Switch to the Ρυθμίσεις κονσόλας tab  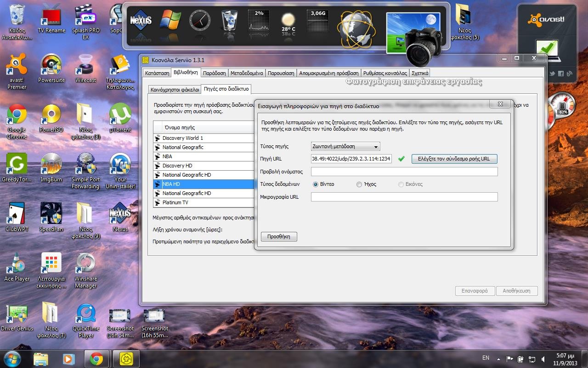pos(385,73)
